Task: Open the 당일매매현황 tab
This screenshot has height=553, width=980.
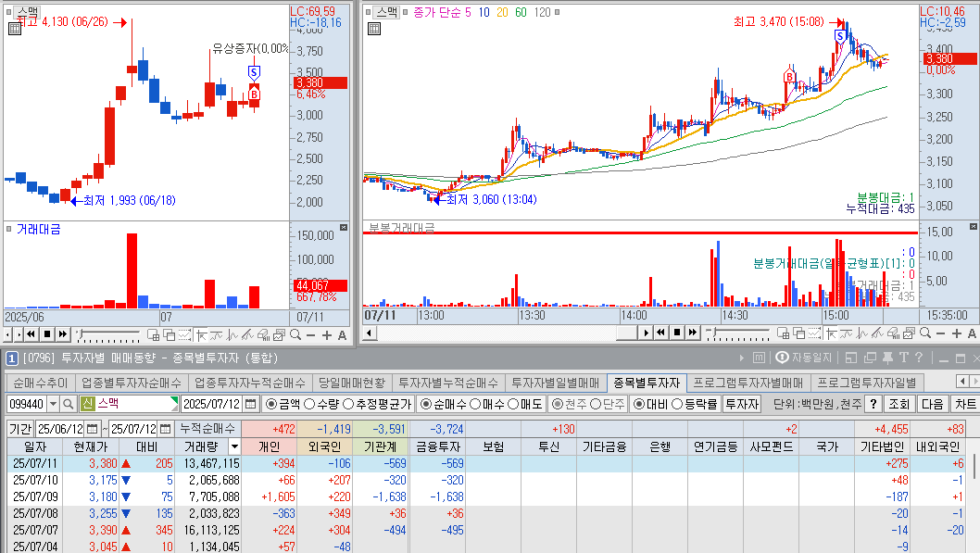Action: click(x=352, y=383)
